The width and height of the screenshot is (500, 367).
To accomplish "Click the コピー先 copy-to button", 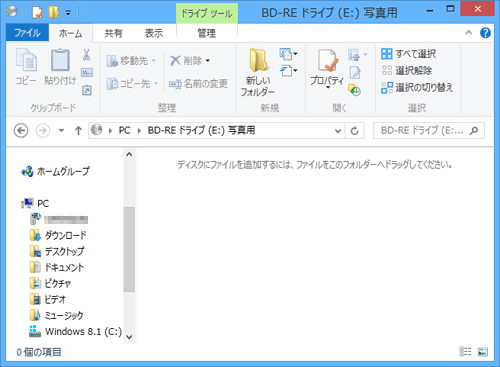I will [x=132, y=84].
